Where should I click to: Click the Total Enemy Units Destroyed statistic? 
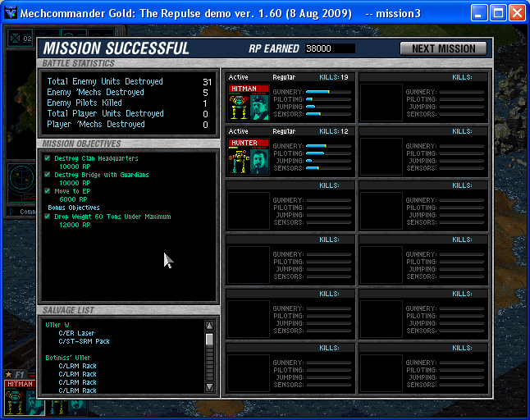click(129, 81)
